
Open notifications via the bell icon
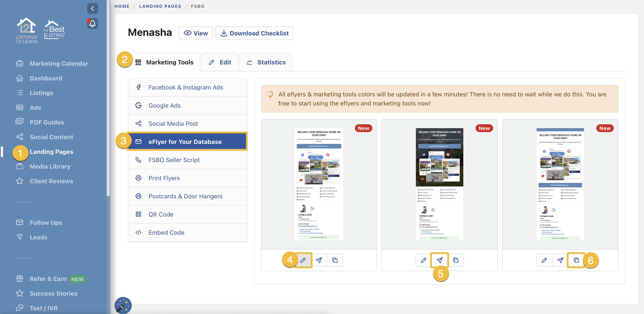(x=92, y=23)
